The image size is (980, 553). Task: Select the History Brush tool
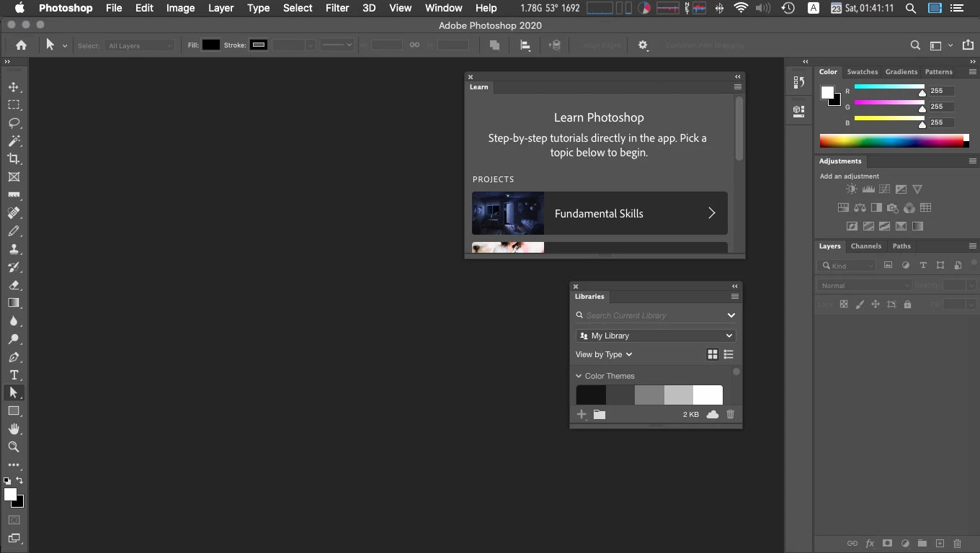(x=14, y=267)
